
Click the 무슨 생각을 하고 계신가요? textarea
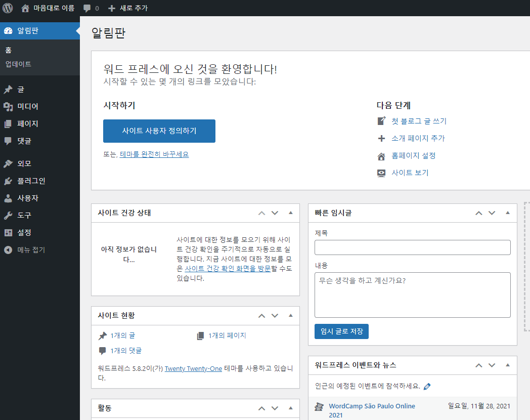412,295
